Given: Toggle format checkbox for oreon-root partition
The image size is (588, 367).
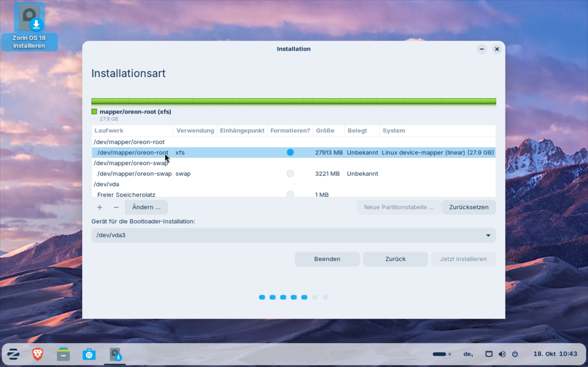Looking at the screenshot, I should pos(290,153).
